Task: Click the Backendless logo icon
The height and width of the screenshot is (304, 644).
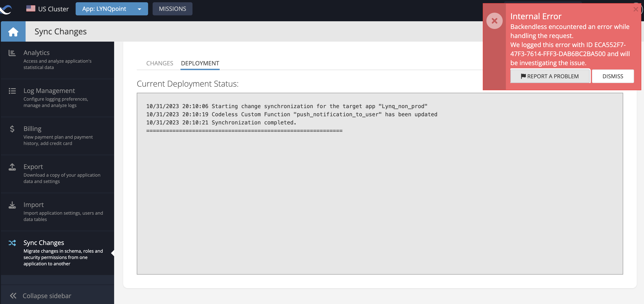Action: coord(6,9)
